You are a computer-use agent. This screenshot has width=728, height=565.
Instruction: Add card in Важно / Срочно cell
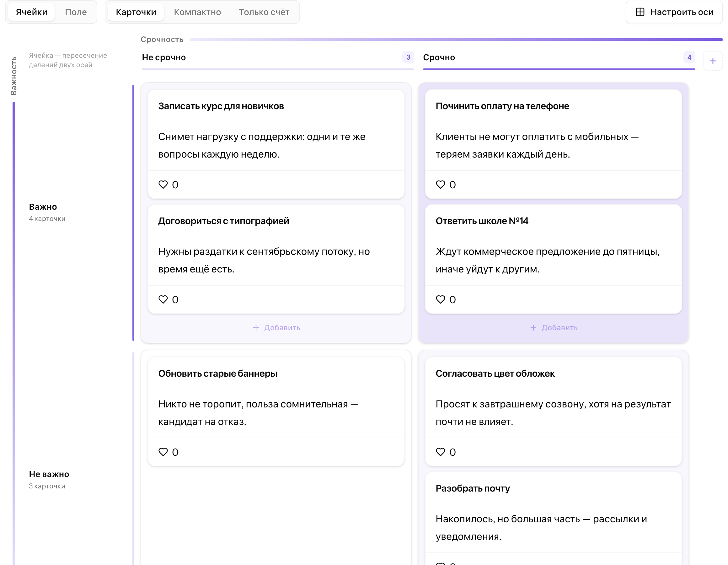(x=554, y=327)
